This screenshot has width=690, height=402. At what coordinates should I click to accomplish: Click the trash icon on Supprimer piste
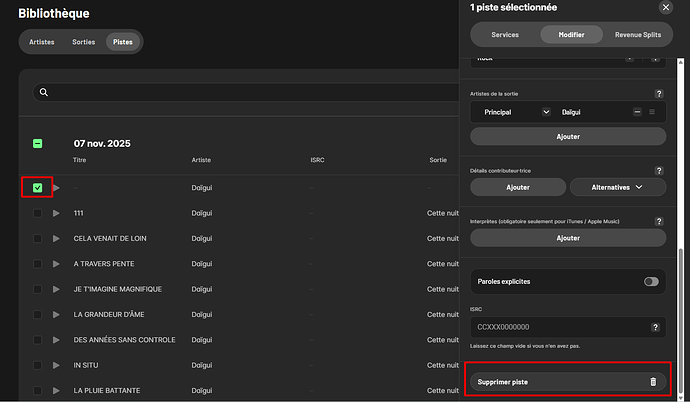(653, 382)
